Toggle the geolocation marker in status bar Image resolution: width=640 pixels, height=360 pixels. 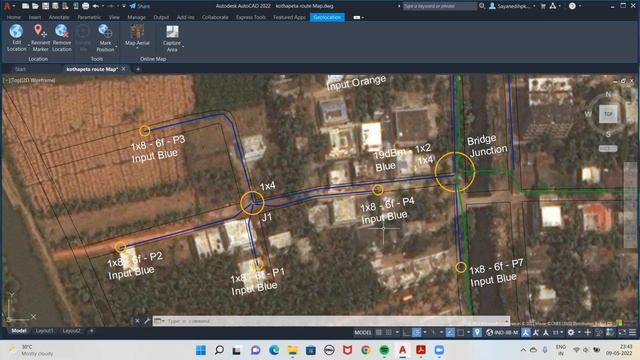(477, 333)
